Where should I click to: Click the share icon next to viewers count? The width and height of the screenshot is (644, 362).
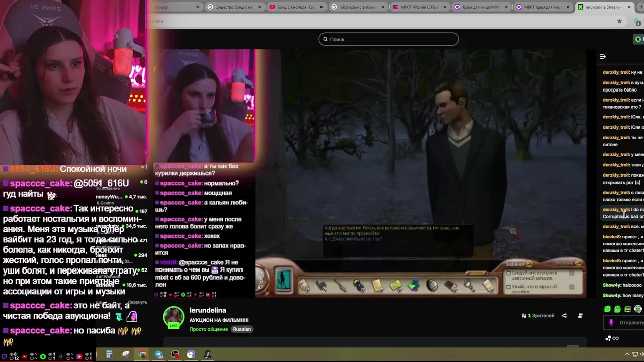pos(564,316)
